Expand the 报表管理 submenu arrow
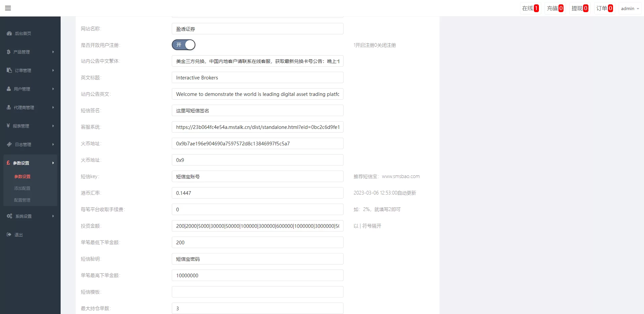The height and width of the screenshot is (314, 644). 53,126
